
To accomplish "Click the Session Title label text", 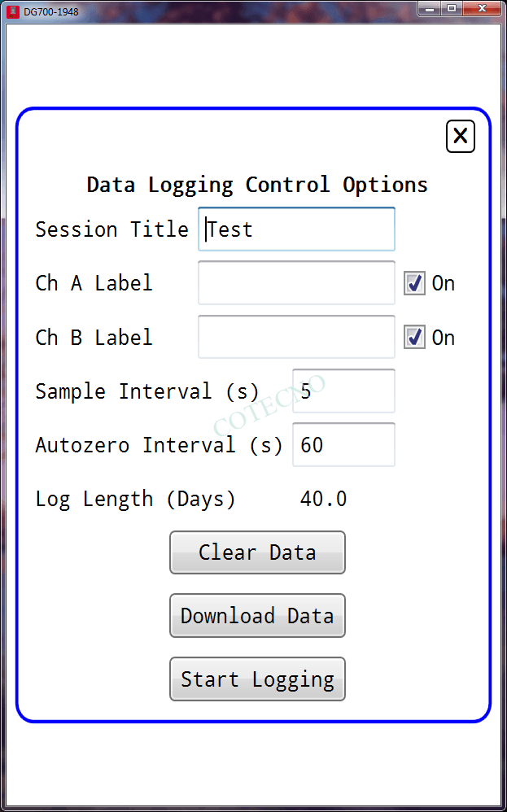I will pyautogui.click(x=111, y=229).
